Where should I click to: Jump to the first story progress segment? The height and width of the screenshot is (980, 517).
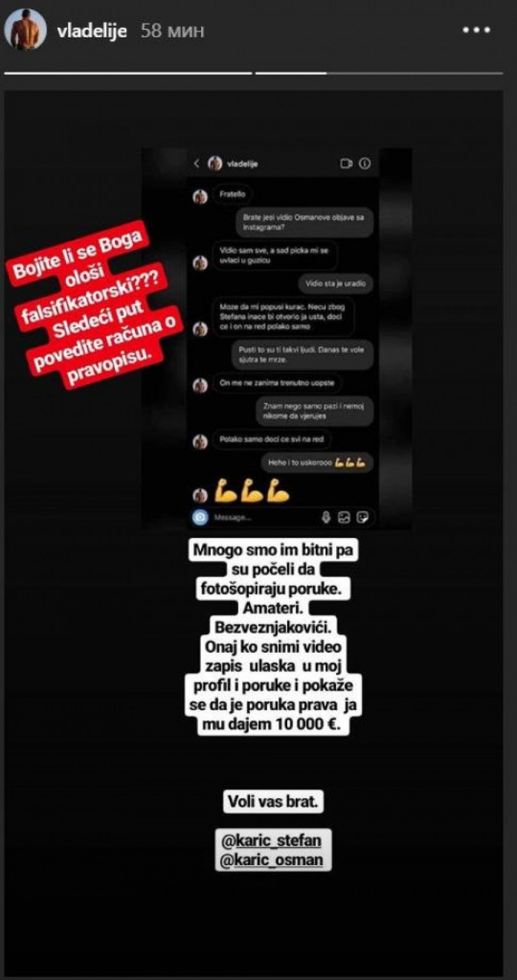128,73
